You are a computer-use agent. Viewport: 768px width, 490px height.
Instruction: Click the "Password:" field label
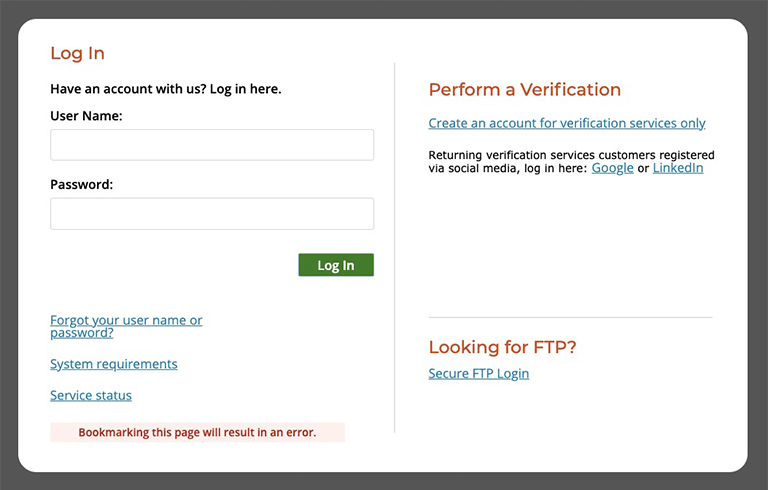click(x=81, y=184)
